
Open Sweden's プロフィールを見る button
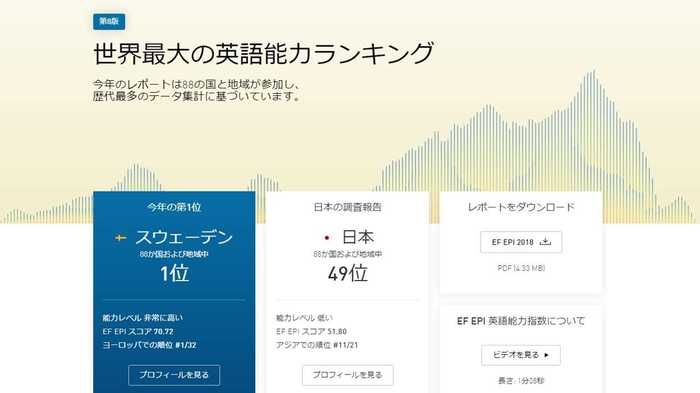[174, 375]
